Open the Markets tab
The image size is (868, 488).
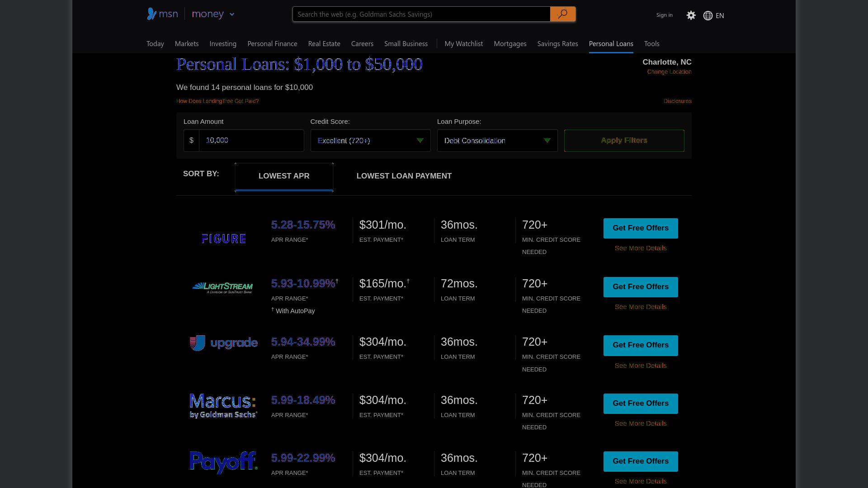(x=187, y=44)
